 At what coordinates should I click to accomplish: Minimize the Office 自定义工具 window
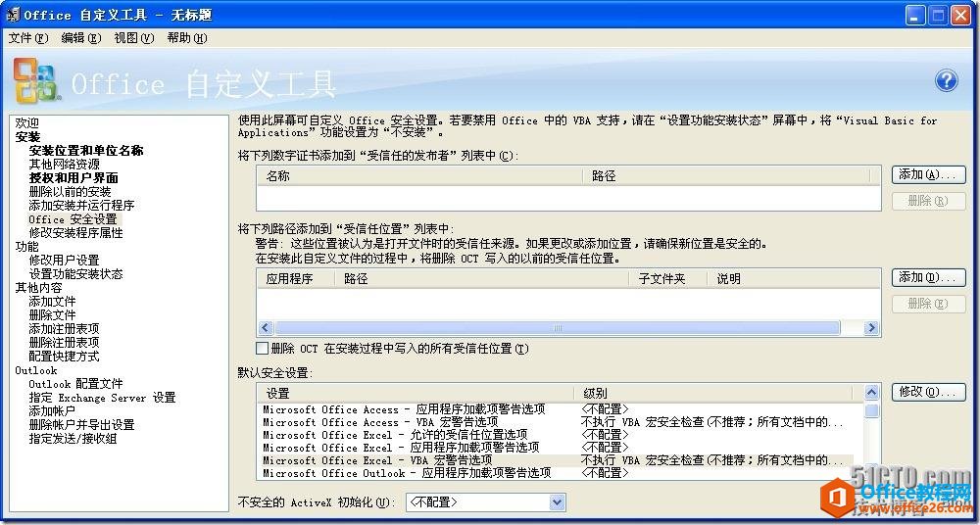(x=915, y=16)
